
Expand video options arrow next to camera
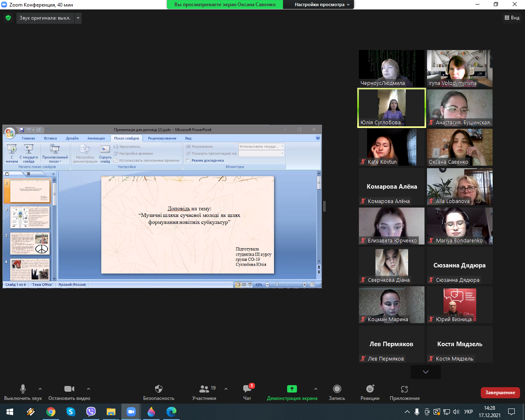click(x=89, y=389)
